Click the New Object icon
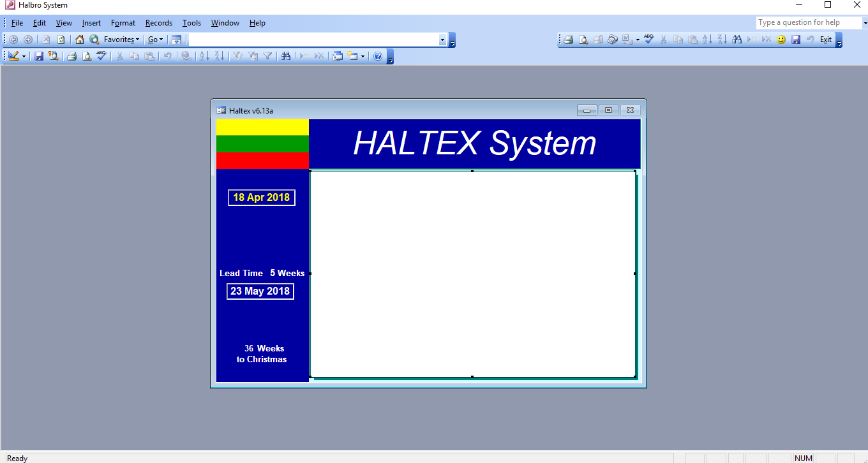 click(352, 56)
